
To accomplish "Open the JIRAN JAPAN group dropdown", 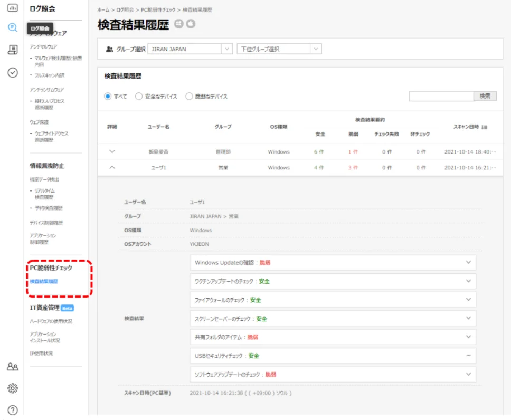I will coord(190,49).
